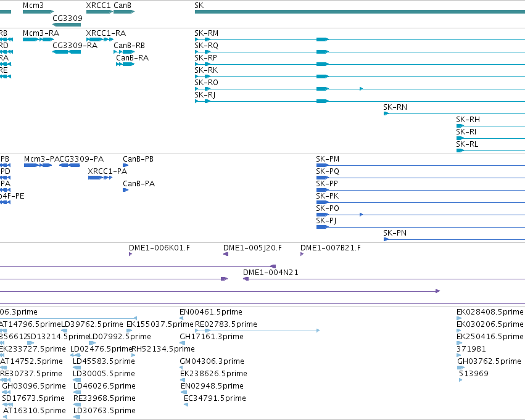Open the SK-RN transcript label

click(395, 107)
